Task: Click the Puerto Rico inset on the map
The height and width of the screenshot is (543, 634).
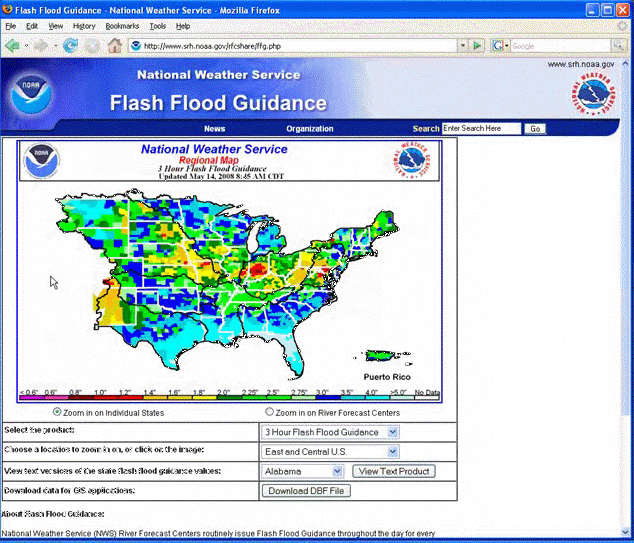Action: coord(380,356)
